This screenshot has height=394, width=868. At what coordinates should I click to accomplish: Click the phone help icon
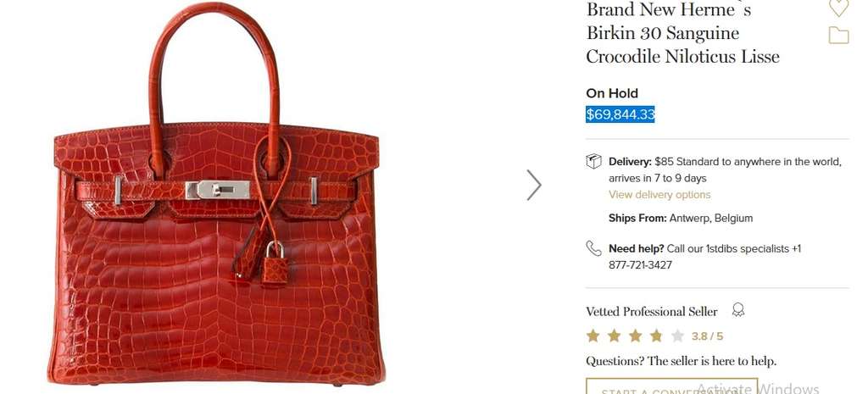[593, 248]
